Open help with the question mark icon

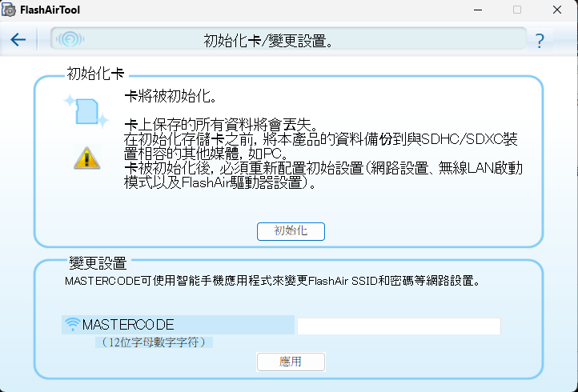coord(540,41)
